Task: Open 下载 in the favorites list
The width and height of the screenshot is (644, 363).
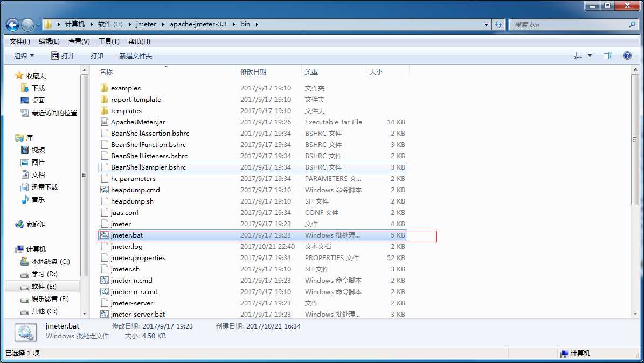Action: 38,88
